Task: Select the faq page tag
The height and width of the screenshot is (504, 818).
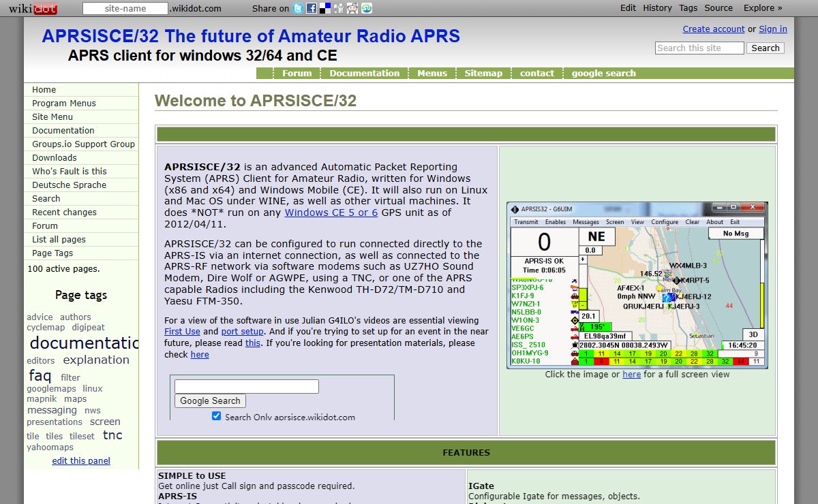Action: pyautogui.click(x=40, y=375)
